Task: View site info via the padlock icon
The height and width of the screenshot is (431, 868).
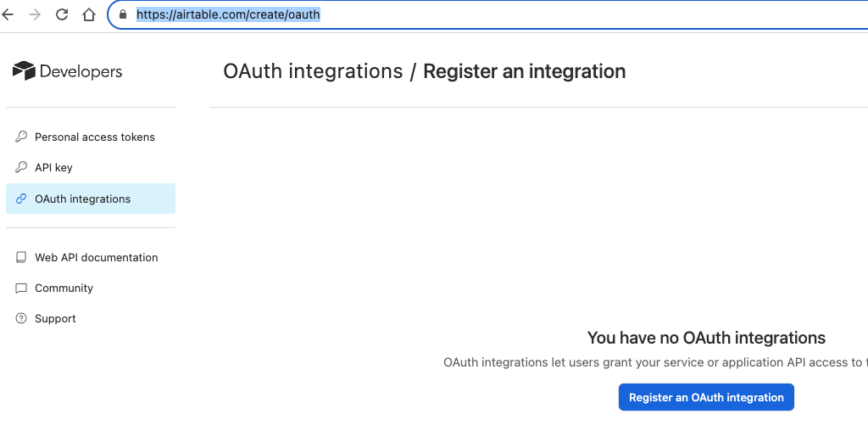Action: [x=123, y=14]
